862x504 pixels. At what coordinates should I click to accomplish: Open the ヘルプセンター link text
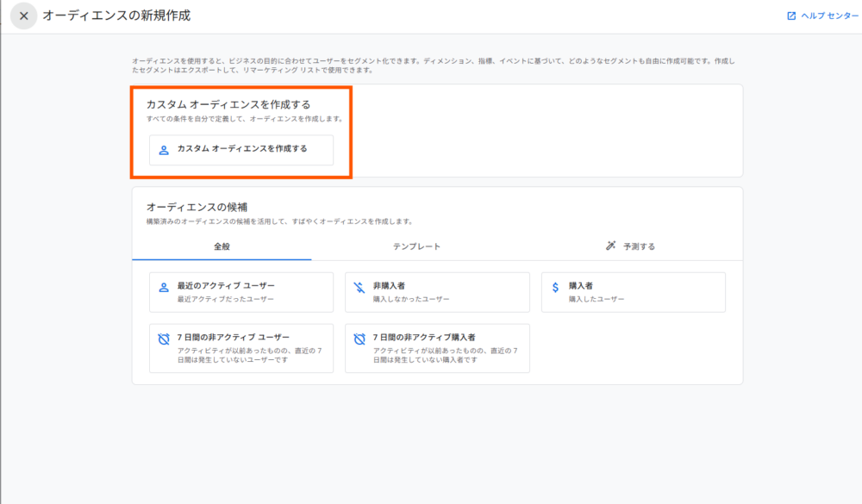pos(829,16)
